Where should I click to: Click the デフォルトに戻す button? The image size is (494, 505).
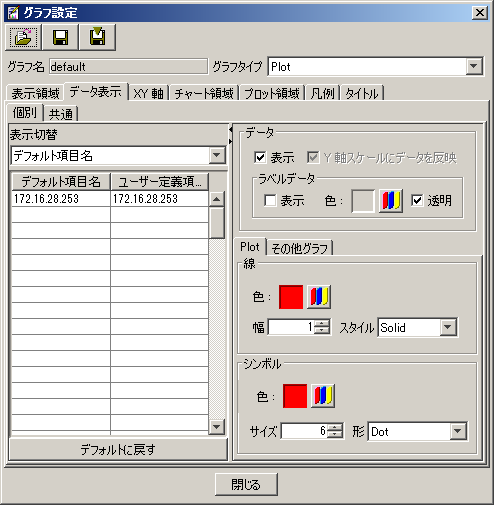tap(118, 449)
